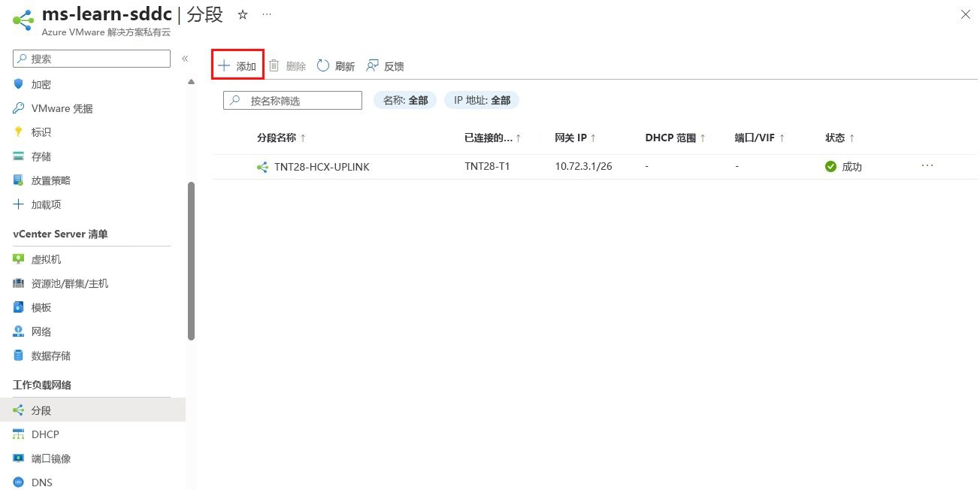This screenshot has height=490, width=980.
Task: Collapse the sidebar with double chevron
Action: point(185,59)
